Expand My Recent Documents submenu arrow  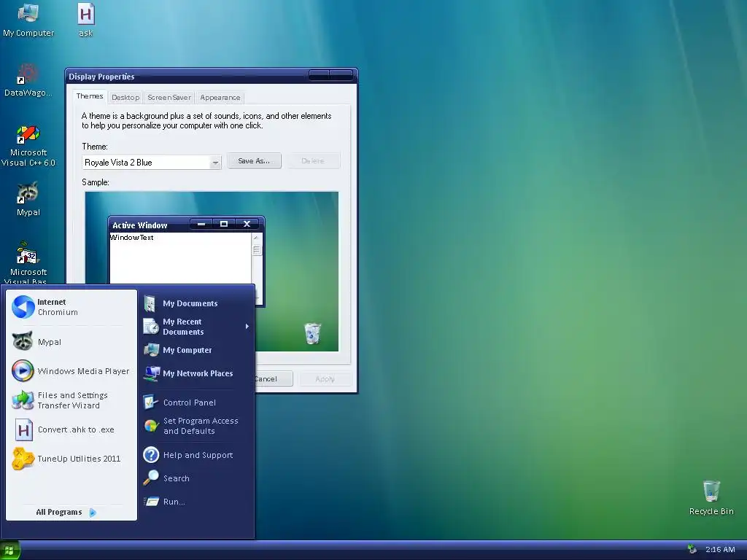click(x=247, y=326)
